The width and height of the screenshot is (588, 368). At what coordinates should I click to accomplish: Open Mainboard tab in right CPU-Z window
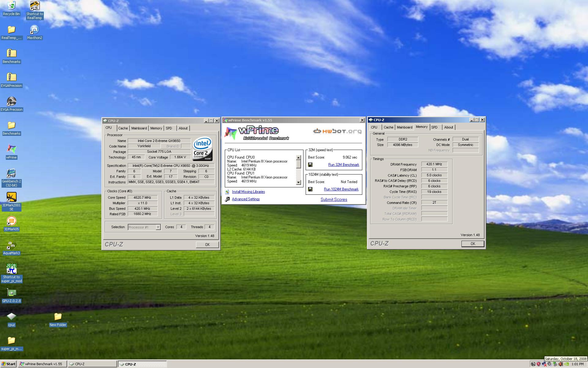(405, 127)
